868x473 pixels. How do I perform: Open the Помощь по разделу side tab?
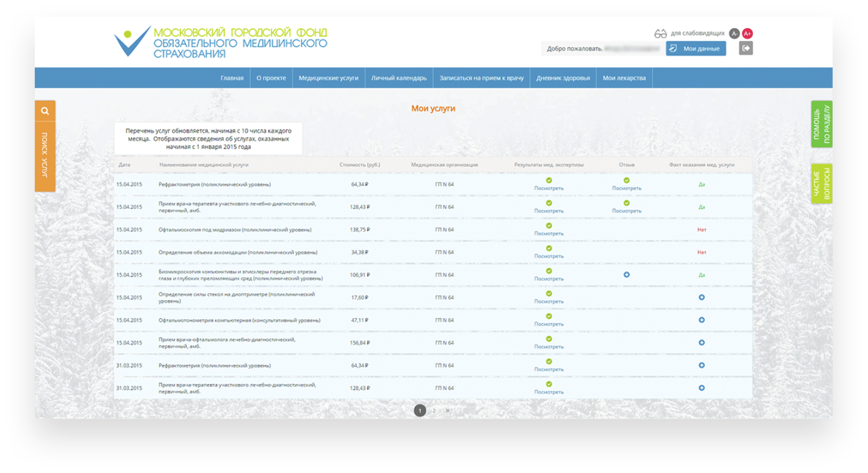pos(821,125)
